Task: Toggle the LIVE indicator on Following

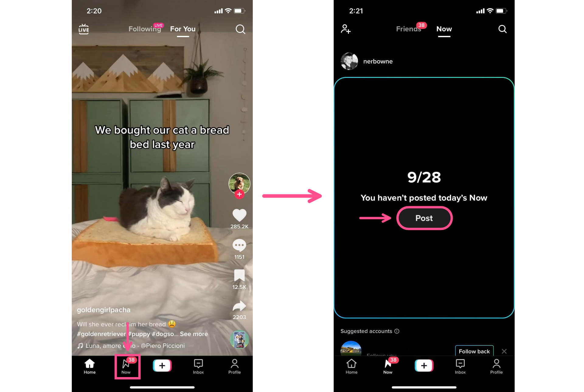Action: pyautogui.click(x=159, y=24)
